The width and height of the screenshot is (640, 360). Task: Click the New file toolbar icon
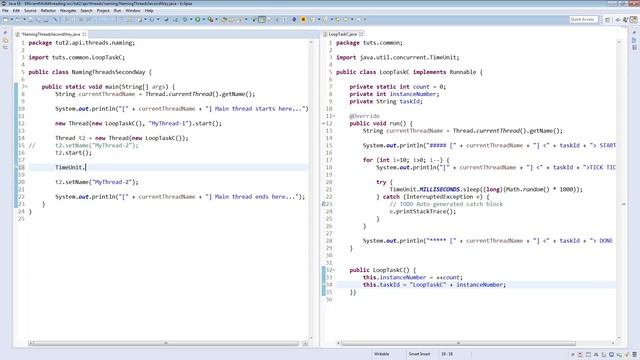pos(5,19)
